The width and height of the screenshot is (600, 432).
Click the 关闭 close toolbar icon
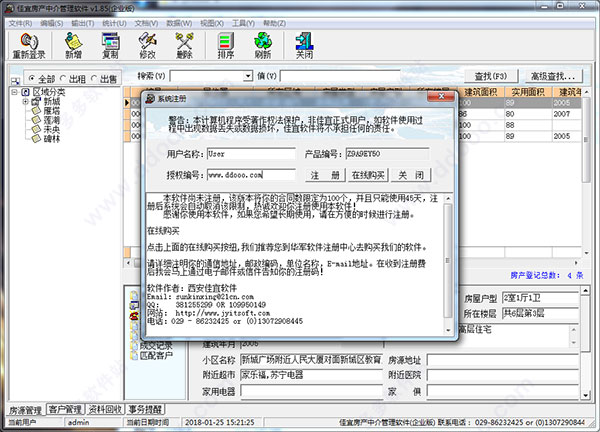click(304, 46)
